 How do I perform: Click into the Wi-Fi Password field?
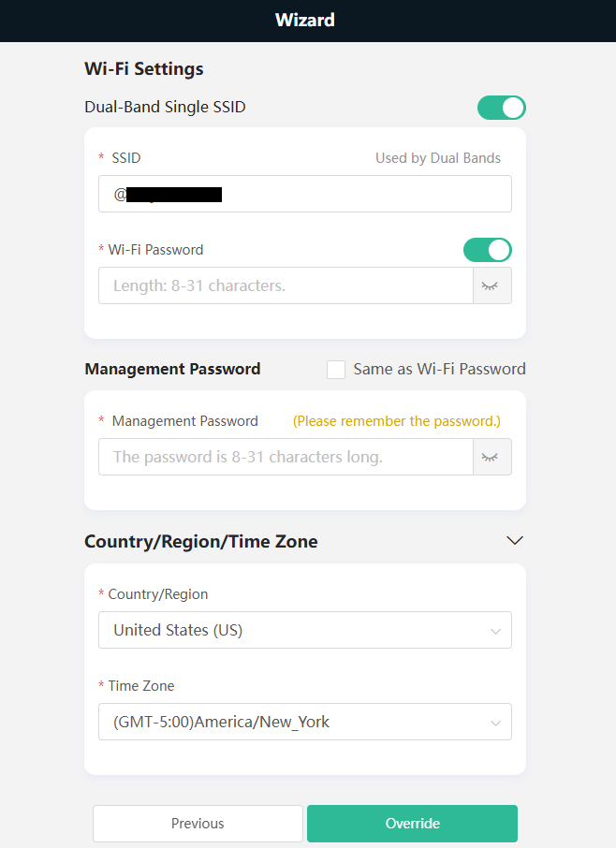[x=286, y=285]
